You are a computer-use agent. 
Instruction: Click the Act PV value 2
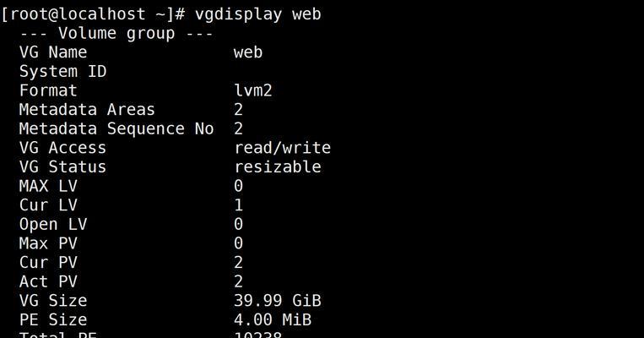pos(239,281)
